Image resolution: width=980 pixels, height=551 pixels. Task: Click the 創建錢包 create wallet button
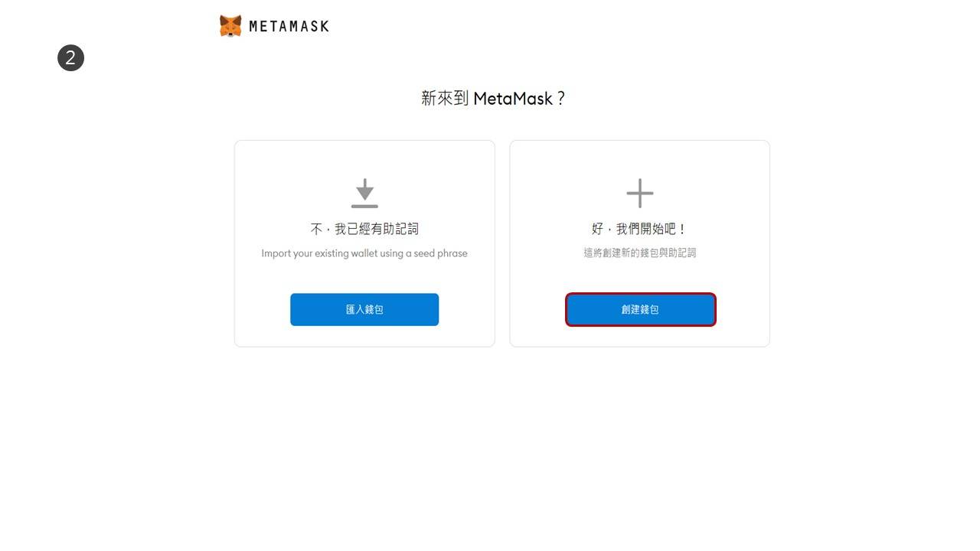tap(640, 309)
